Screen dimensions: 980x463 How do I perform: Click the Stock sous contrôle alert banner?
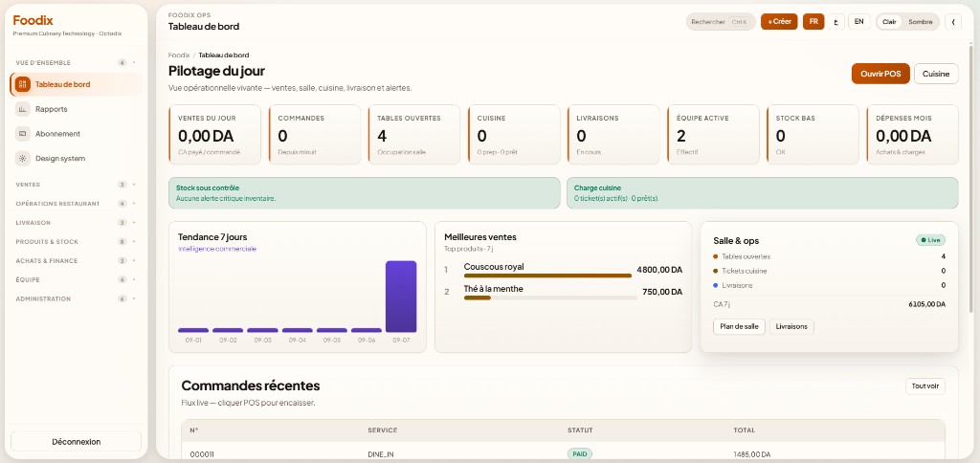coord(365,192)
